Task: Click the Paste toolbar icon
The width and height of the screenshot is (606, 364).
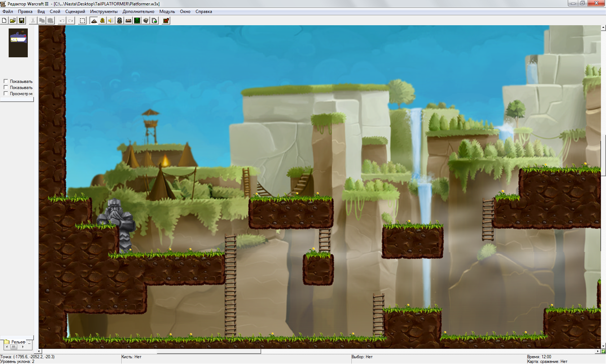Action: tap(51, 21)
